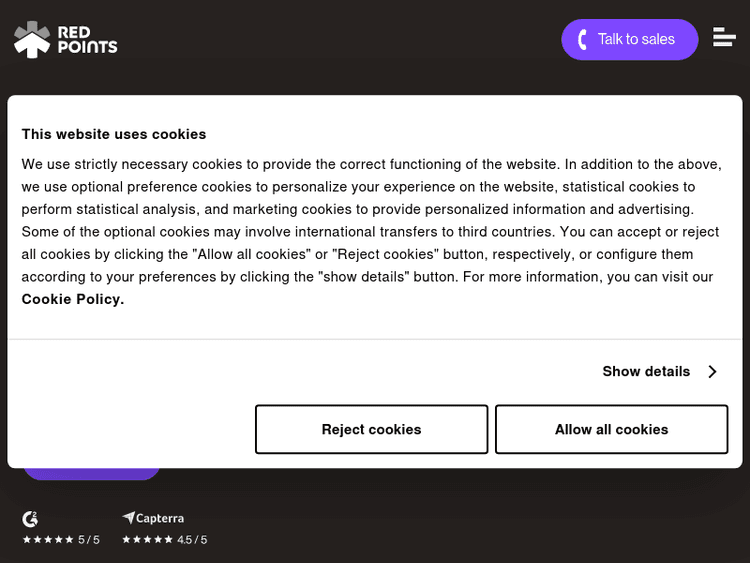Click the G2 logo icon

pyautogui.click(x=30, y=519)
